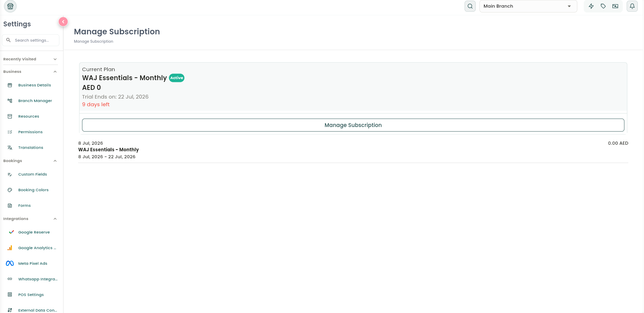Viewport: 644px width, 313px height.
Task: Open the cash register money icon
Action: click(x=615, y=6)
